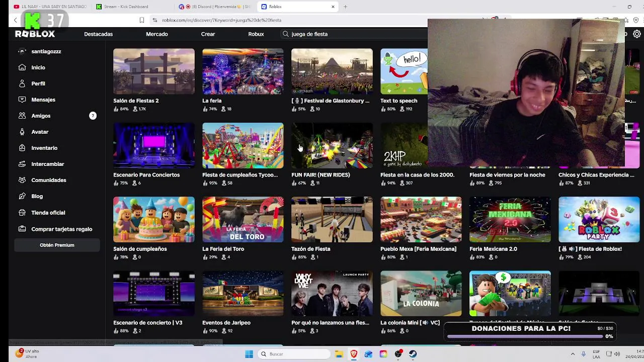Switch to the Discord tab
Viewport: 644px width, 362px height.
coord(215,7)
